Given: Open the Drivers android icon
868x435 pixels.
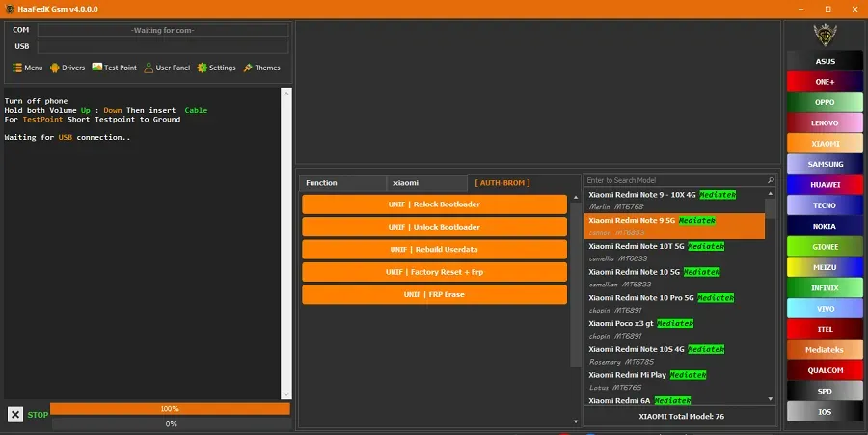Looking at the screenshot, I should (54, 68).
